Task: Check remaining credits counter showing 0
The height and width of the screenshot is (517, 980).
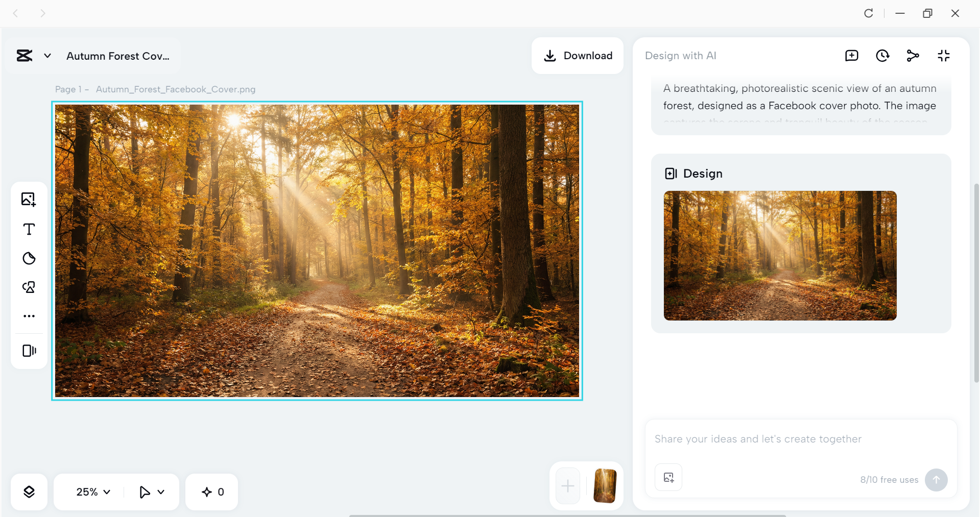Action: click(x=211, y=491)
